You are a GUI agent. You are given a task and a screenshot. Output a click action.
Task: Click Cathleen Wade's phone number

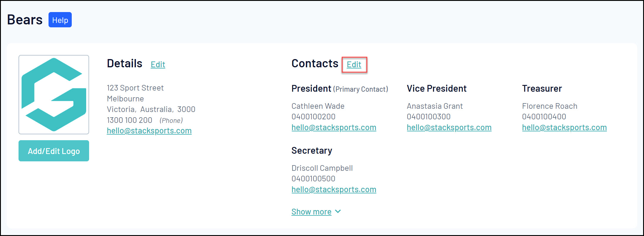tap(313, 117)
